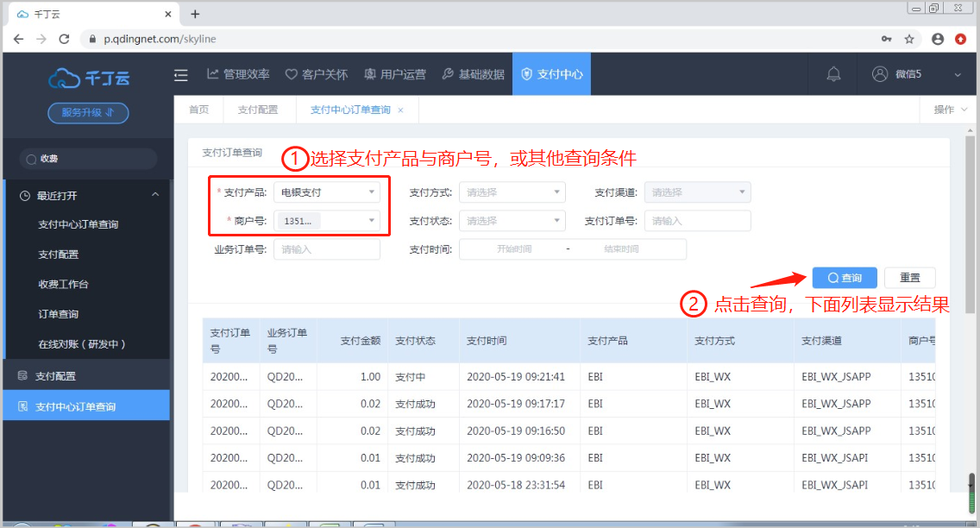Click the browser address bar URL

coord(160,39)
